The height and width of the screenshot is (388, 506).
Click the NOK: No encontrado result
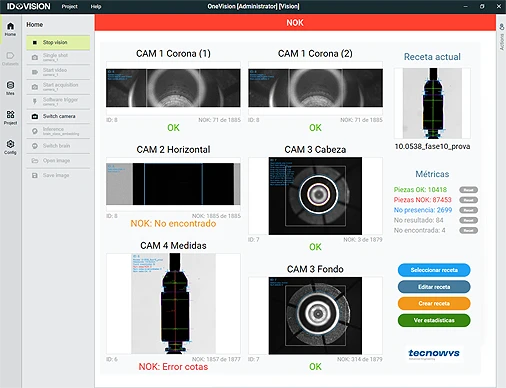173,223
